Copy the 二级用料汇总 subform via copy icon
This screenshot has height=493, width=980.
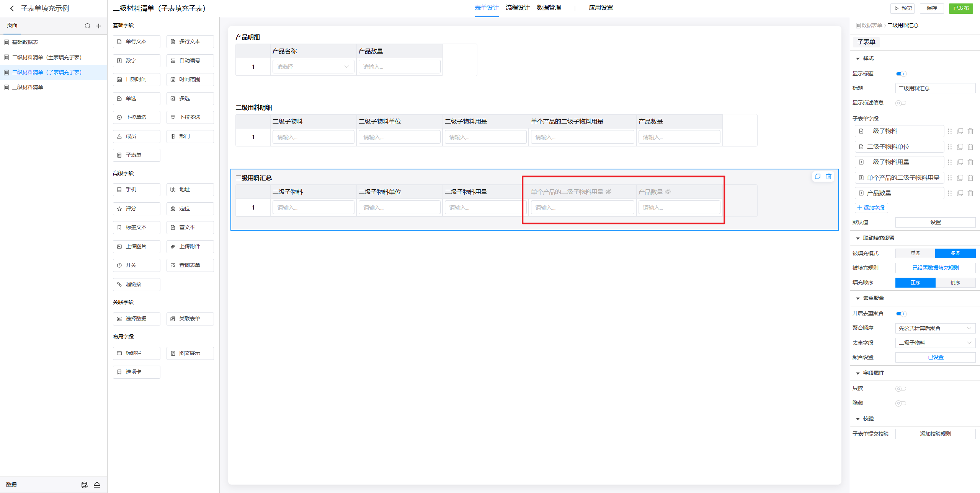click(x=818, y=176)
